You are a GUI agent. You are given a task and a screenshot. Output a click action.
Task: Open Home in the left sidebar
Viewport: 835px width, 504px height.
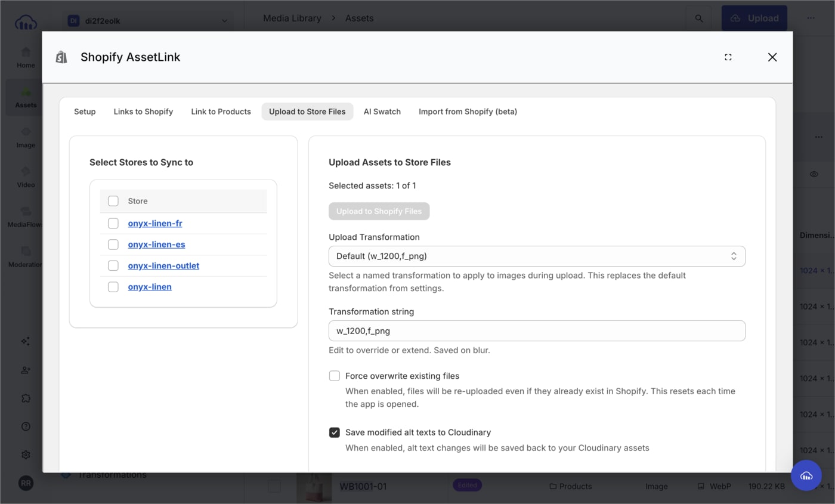click(x=26, y=57)
